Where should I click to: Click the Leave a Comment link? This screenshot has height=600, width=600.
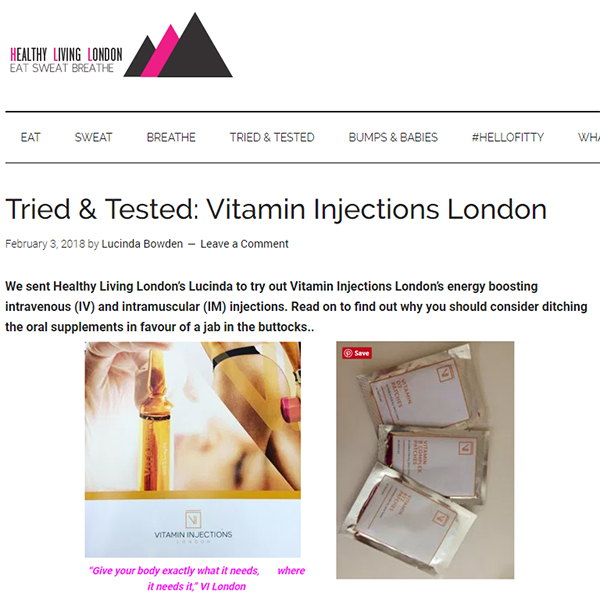244,244
